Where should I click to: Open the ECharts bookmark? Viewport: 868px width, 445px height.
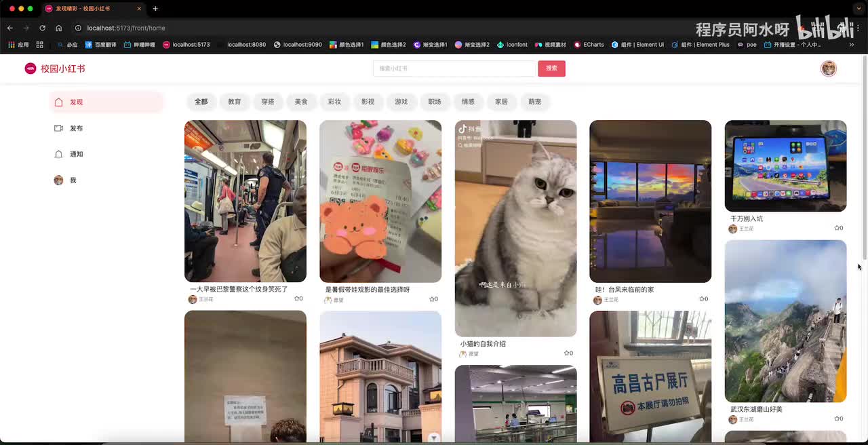[589, 45]
